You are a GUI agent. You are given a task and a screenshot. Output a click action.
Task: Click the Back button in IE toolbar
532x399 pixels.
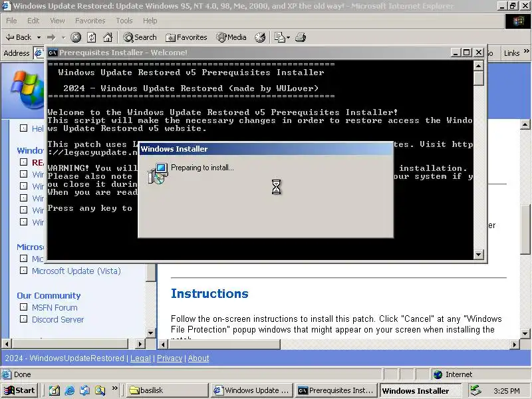point(19,37)
